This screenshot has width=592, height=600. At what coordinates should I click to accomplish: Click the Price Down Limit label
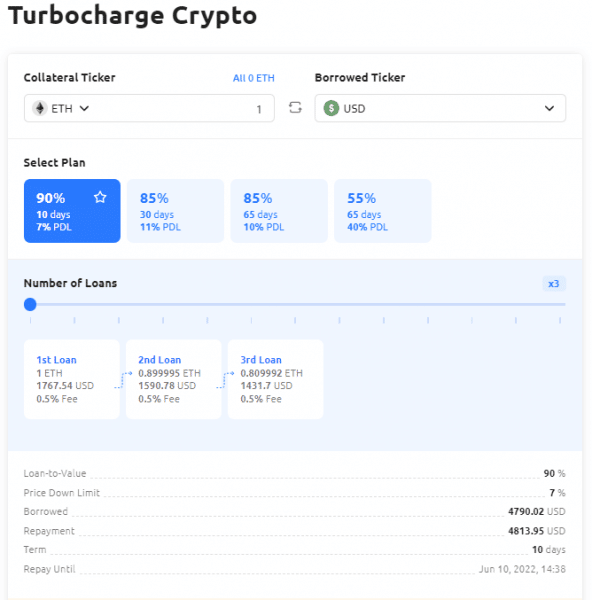pos(62,492)
